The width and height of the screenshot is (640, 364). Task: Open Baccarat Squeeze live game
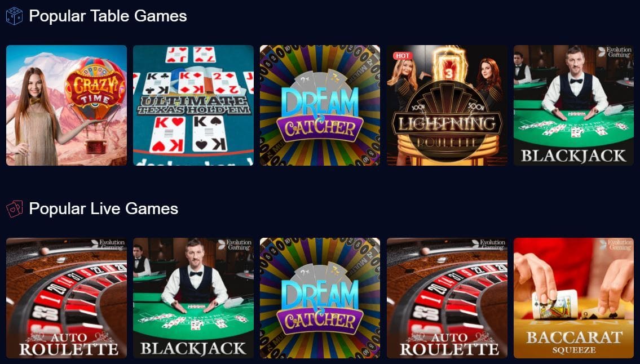[x=573, y=298]
